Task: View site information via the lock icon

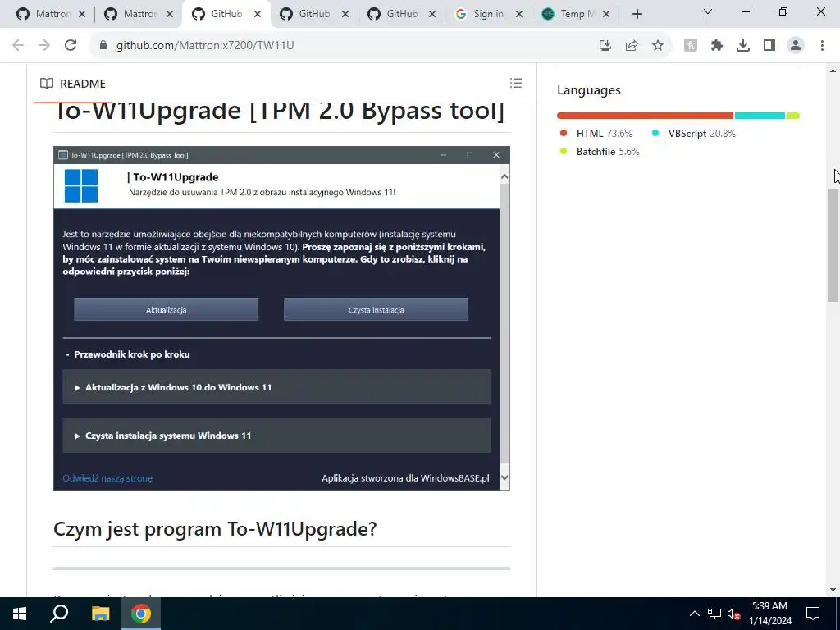Action: (x=103, y=46)
